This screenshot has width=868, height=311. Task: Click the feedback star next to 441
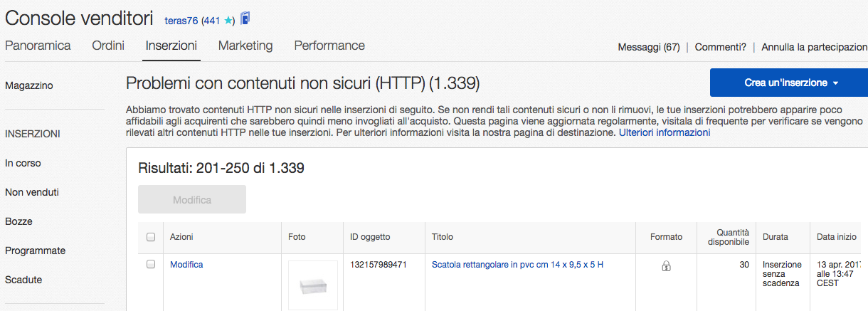click(228, 21)
